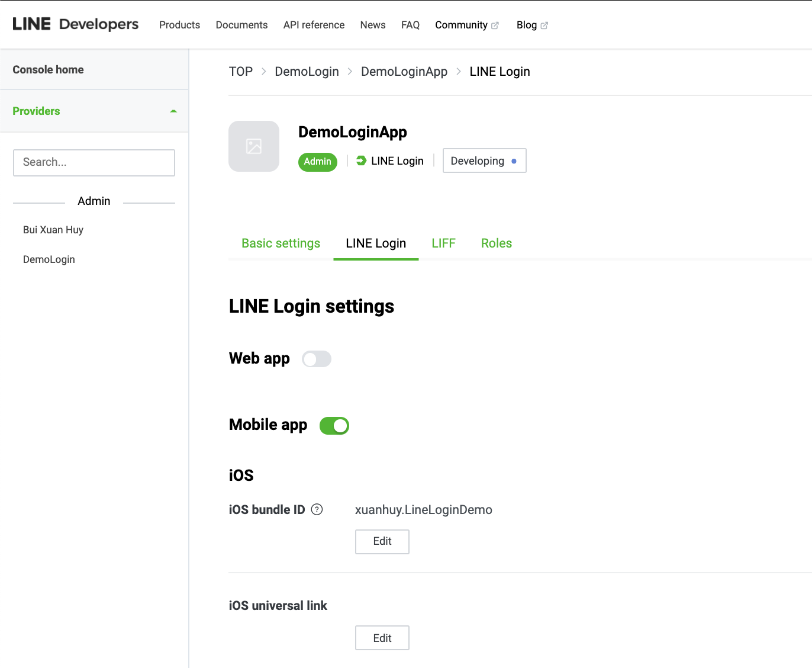
Task: Focus the provider Search field
Action: pyautogui.click(x=94, y=162)
